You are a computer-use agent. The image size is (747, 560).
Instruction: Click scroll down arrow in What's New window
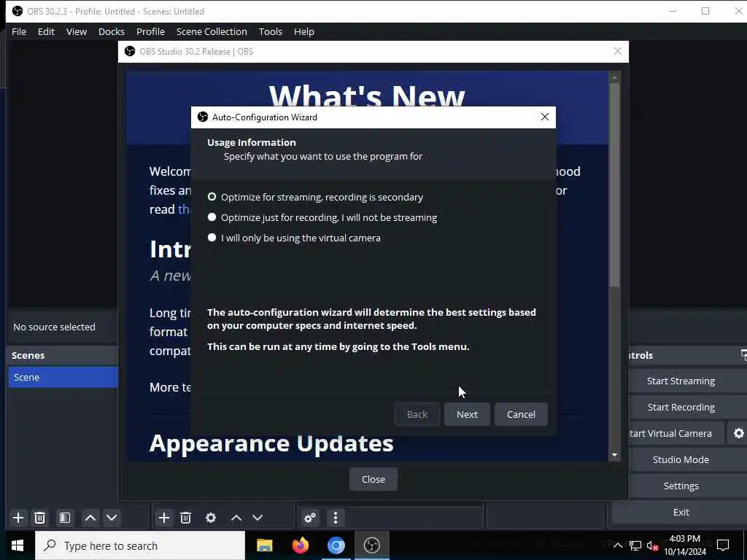[x=614, y=455]
